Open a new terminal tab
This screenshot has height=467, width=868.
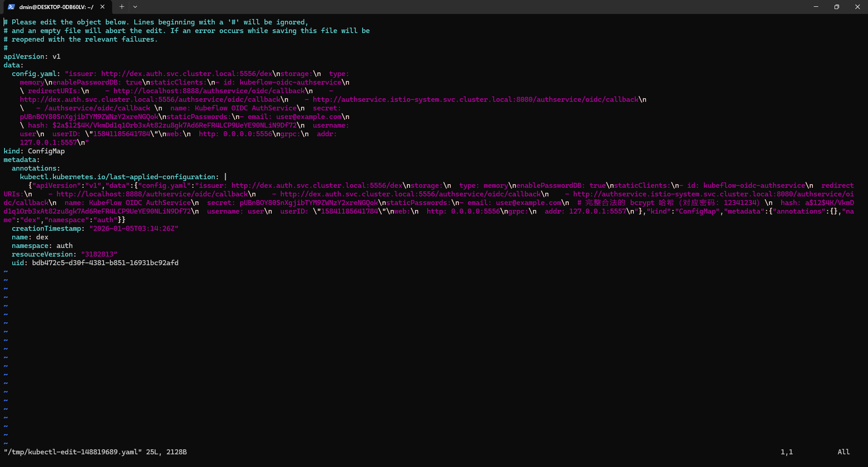(x=122, y=7)
